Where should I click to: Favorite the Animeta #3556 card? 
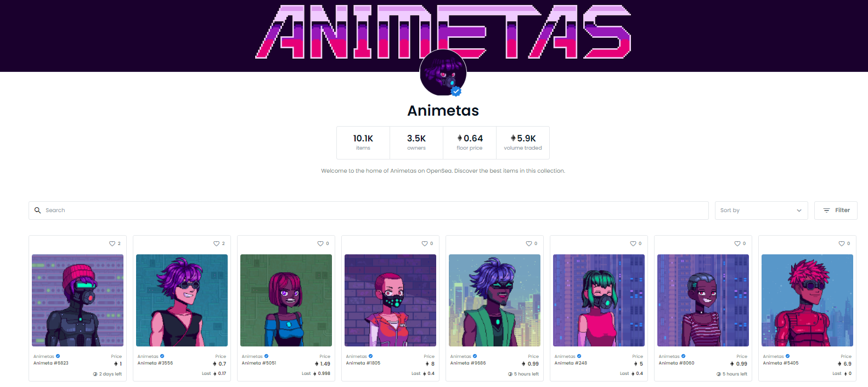(216, 243)
